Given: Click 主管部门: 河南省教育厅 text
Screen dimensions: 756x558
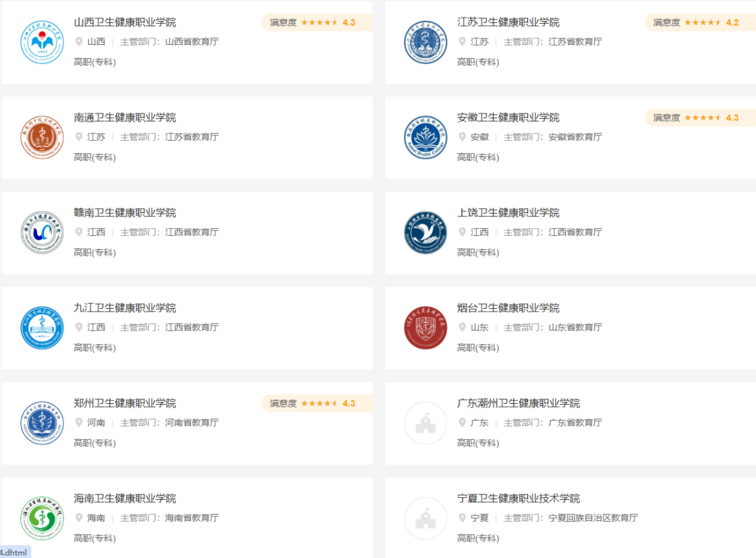Looking at the screenshot, I should (x=169, y=422).
